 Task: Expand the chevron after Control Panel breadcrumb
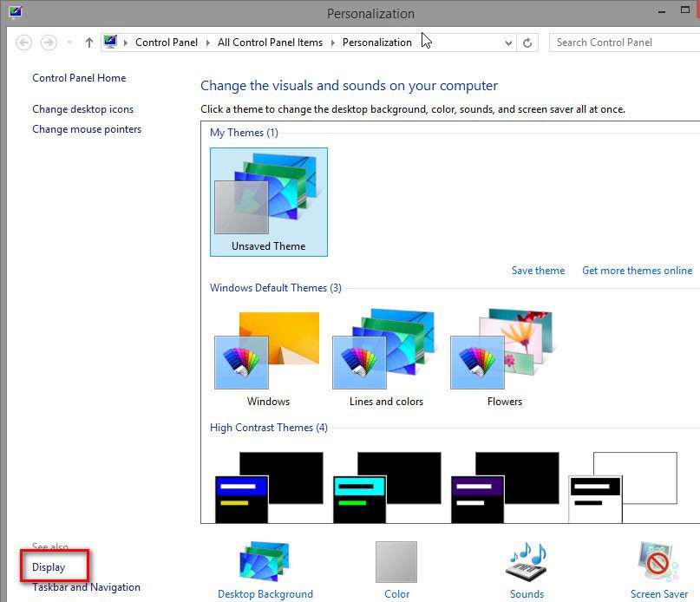click(208, 43)
